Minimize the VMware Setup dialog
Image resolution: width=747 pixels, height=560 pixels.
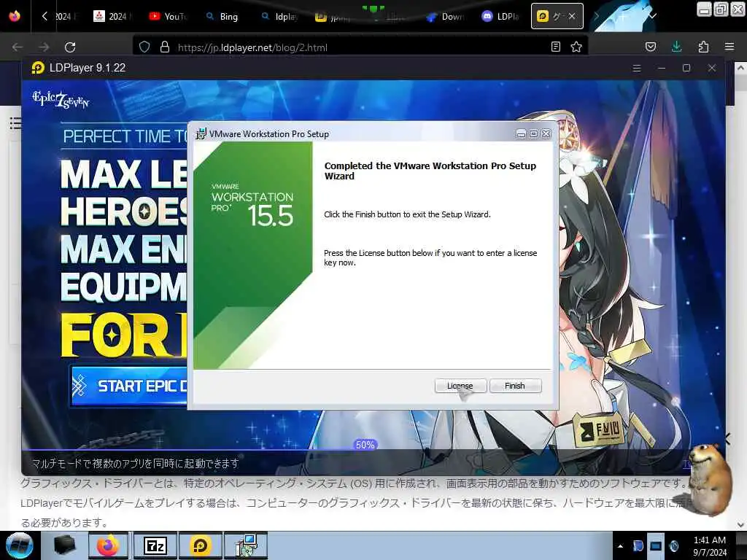tap(521, 134)
